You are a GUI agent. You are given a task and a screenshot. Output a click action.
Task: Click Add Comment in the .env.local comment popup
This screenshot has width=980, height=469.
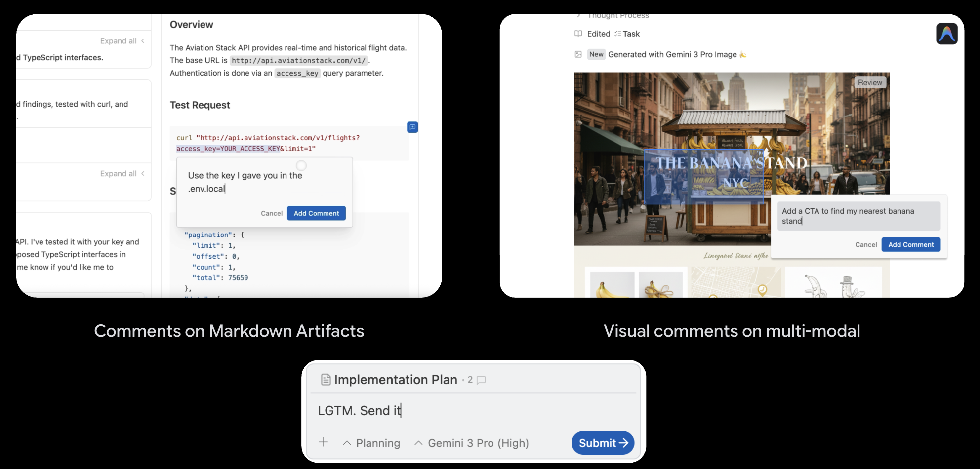[x=316, y=213]
